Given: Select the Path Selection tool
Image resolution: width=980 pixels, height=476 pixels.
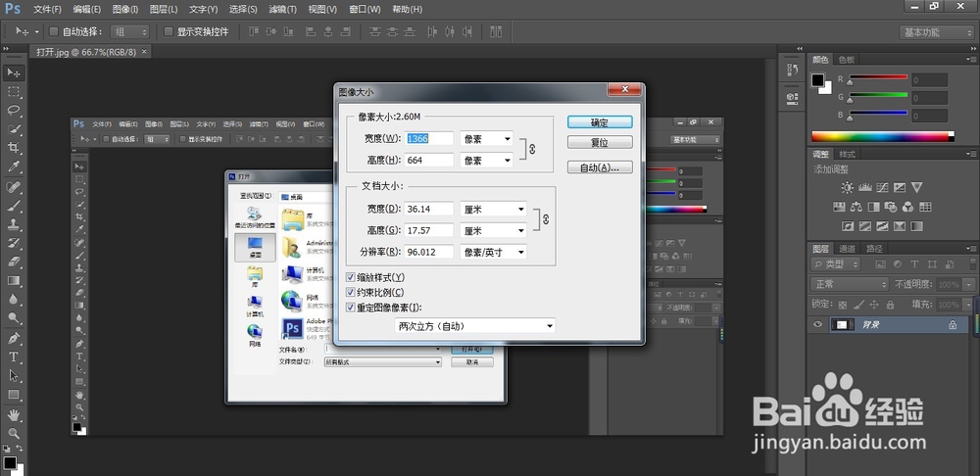Looking at the screenshot, I should coord(13,375).
